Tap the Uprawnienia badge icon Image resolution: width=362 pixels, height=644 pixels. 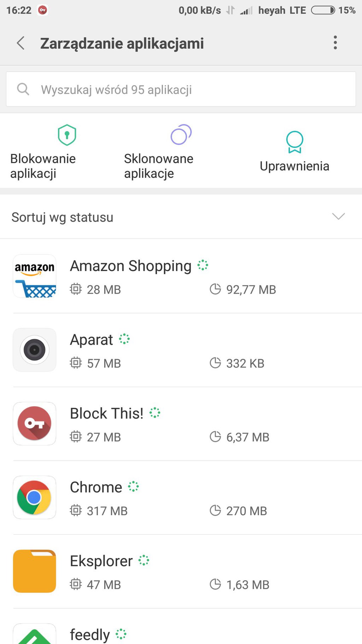click(294, 142)
